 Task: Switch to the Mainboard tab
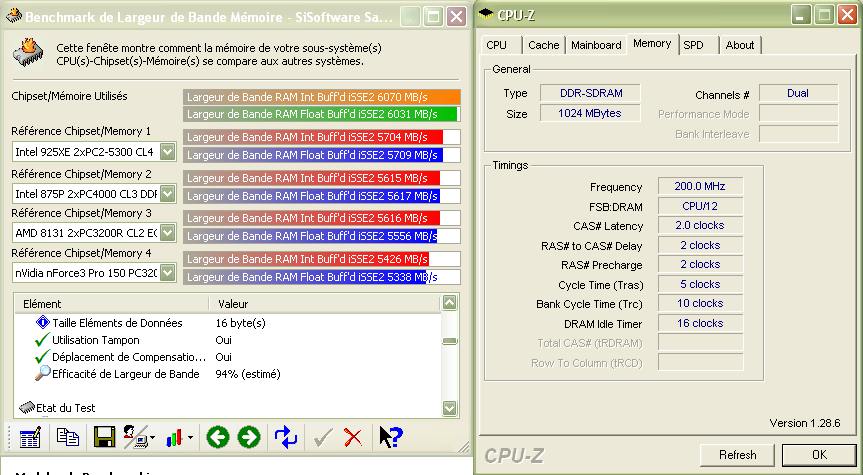pos(596,45)
